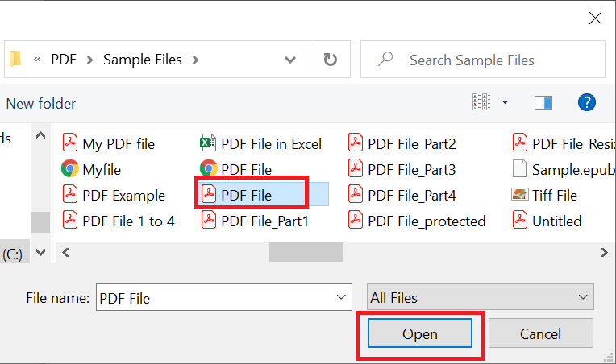Click the Search Sample Files field

click(x=483, y=60)
